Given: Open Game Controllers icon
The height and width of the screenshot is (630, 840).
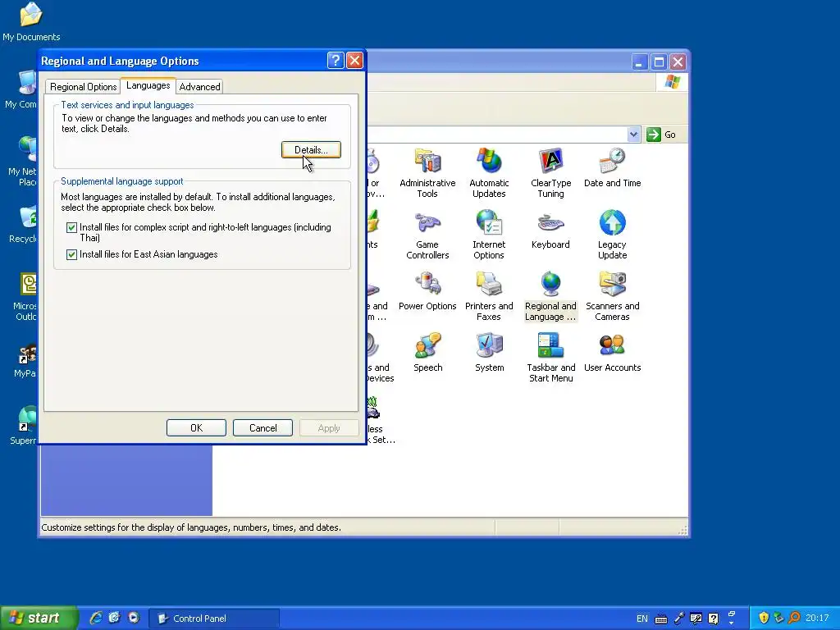Looking at the screenshot, I should coord(427,235).
